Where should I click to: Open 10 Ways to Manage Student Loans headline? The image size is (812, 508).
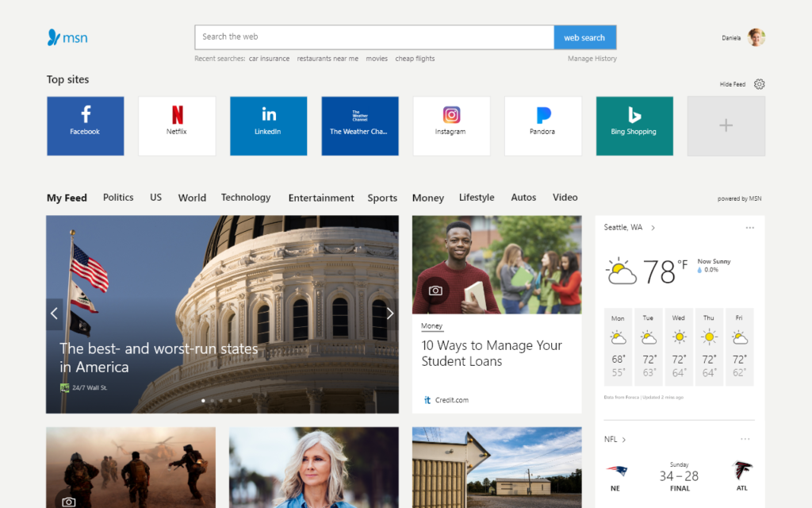pyautogui.click(x=492, y=353)
